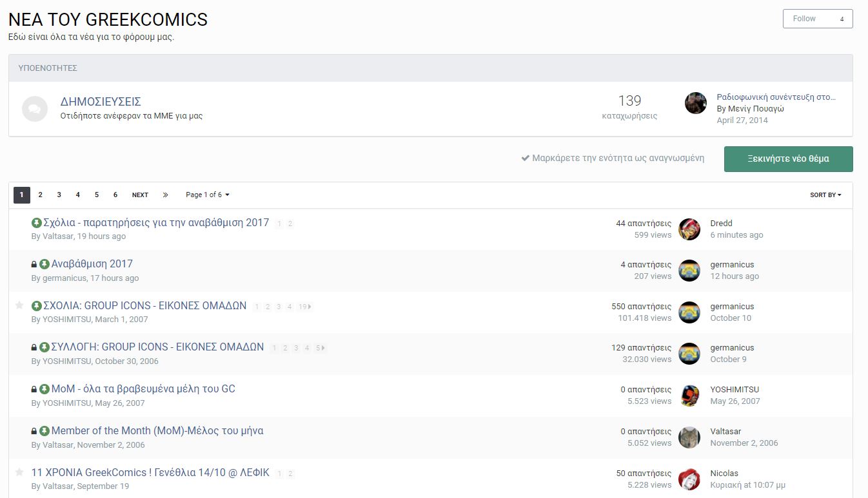The width and height of the screenshot is (868, 498).
Task: Go to page 2 in pagination
Action: point(40,195)
